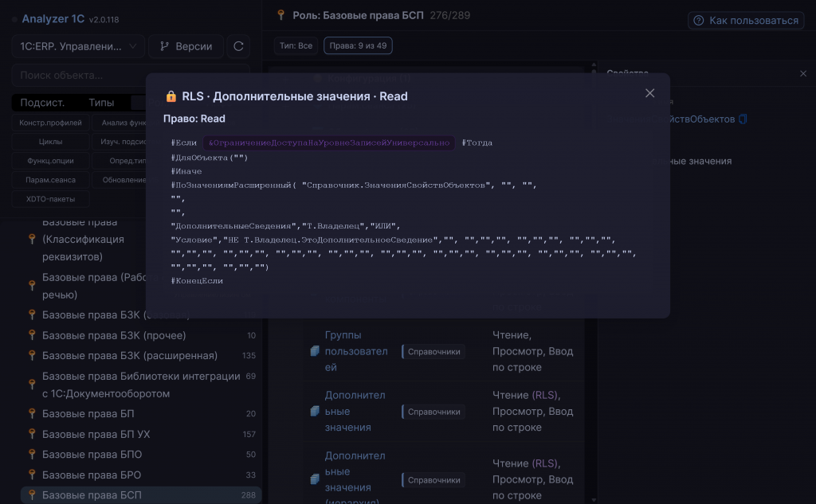Select role Базовые права БП
816x504 pixels.
(140, 413)
